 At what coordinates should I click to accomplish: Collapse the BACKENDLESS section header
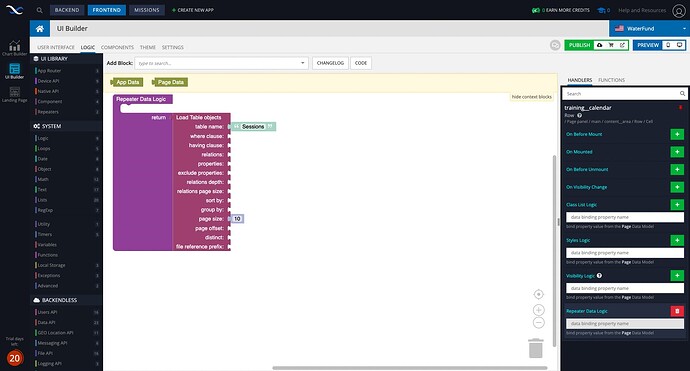click(x=66, y=300)
